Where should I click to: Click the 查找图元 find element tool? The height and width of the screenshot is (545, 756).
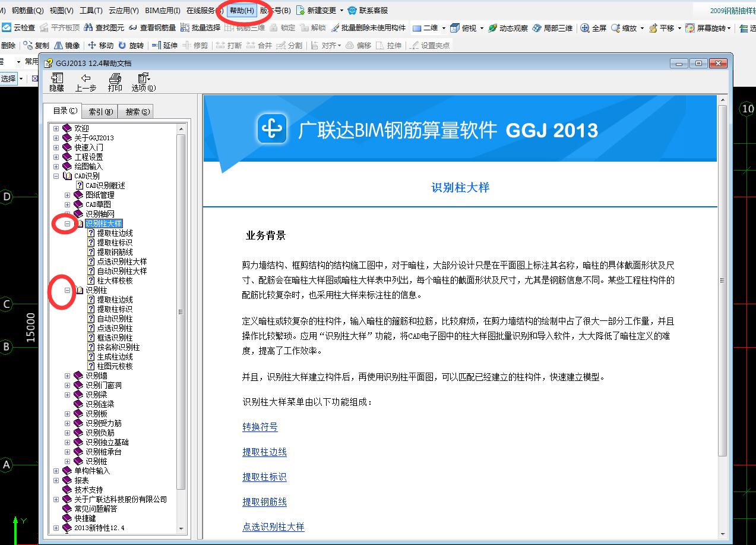pos(104,27)
